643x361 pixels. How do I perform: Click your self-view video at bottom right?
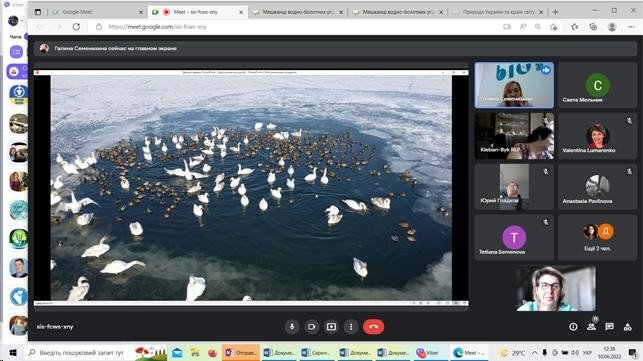(x=556, y=288)
